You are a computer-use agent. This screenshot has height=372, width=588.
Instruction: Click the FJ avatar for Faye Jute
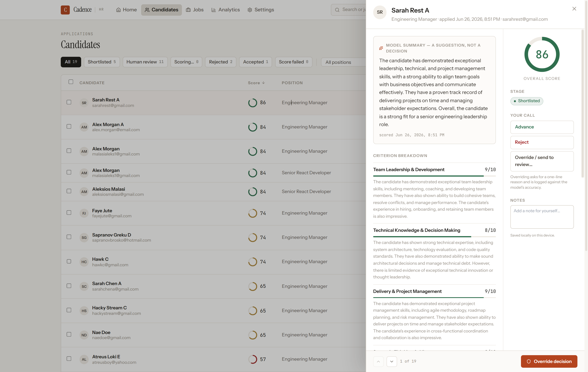[84, 213]
